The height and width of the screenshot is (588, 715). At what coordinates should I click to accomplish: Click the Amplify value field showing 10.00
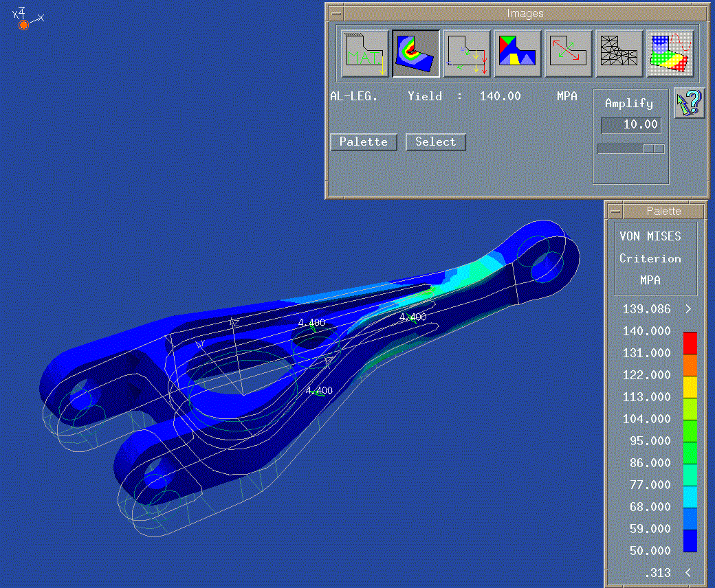point(631,125)
